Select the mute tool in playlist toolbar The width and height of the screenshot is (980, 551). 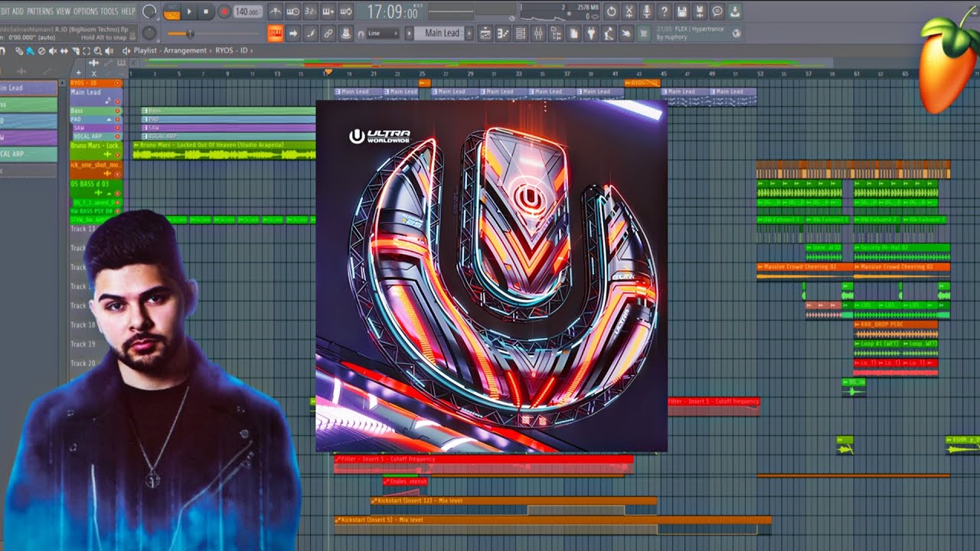click(53, 51)
